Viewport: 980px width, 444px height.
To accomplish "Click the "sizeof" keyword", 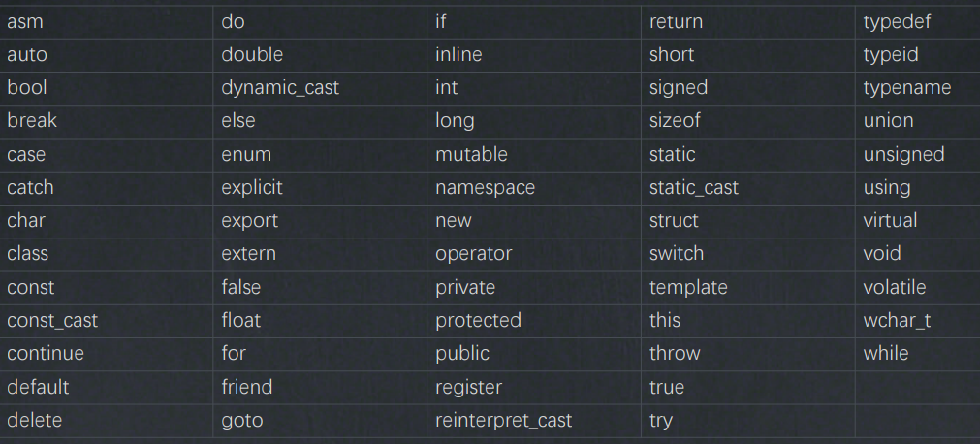I will tap(675, 121).
